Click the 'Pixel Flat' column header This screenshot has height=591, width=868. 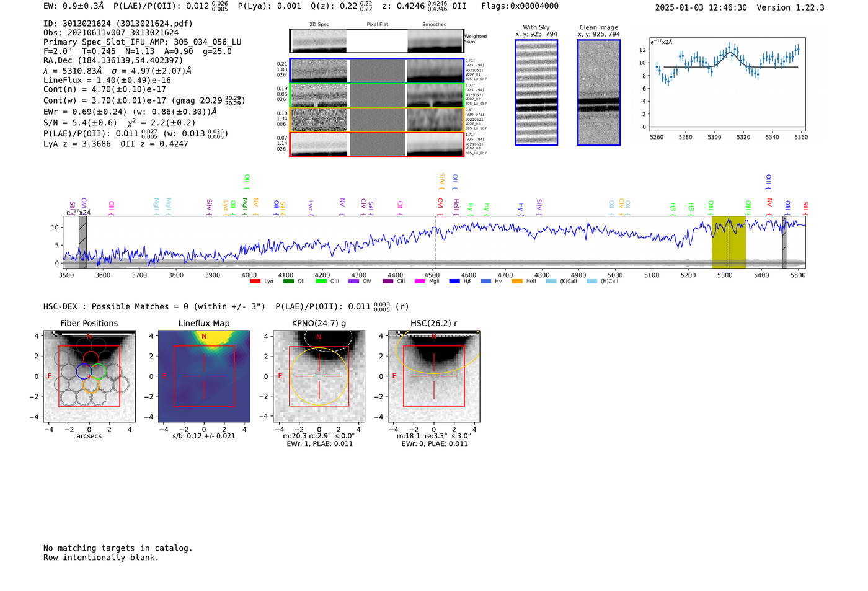click(377, 25)
